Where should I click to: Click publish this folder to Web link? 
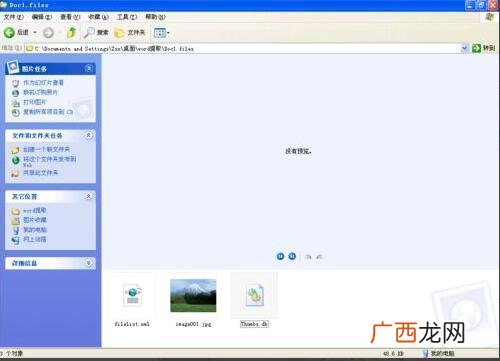(x=49, y=161)
